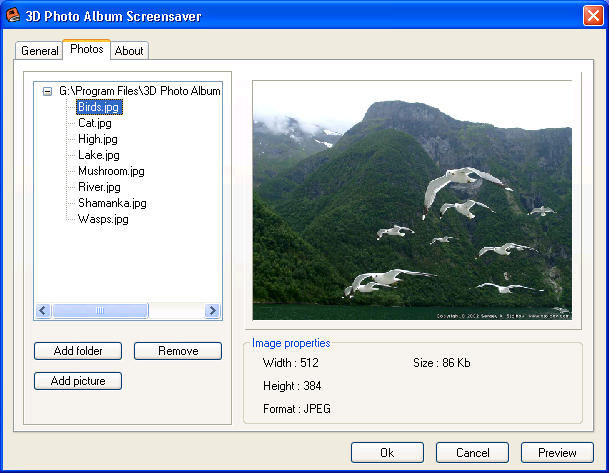
Task: Select Mushroom.jpg in the tree
Action: click(x=111, y=171)
